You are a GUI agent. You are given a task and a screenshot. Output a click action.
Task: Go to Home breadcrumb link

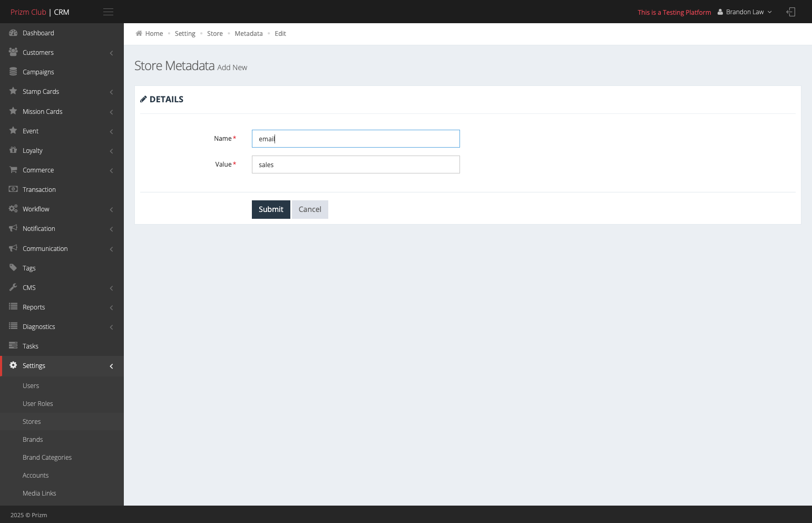[x=154, y=33]
